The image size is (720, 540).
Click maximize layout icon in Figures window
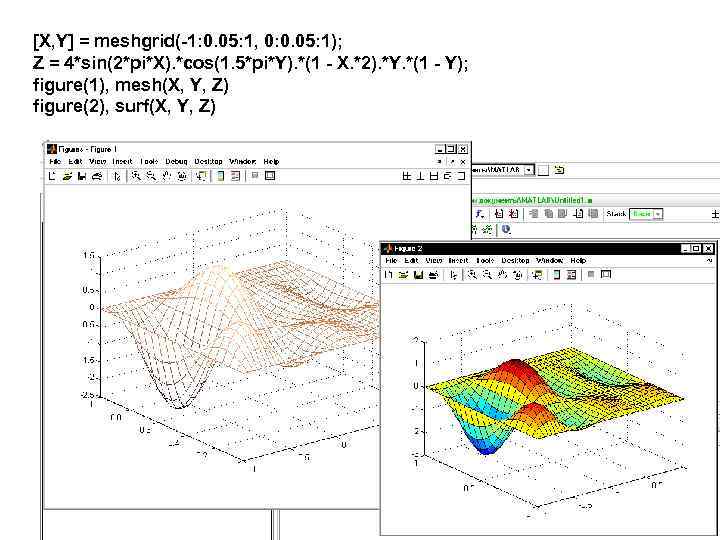pyautogui.click(x=461, y=176)
